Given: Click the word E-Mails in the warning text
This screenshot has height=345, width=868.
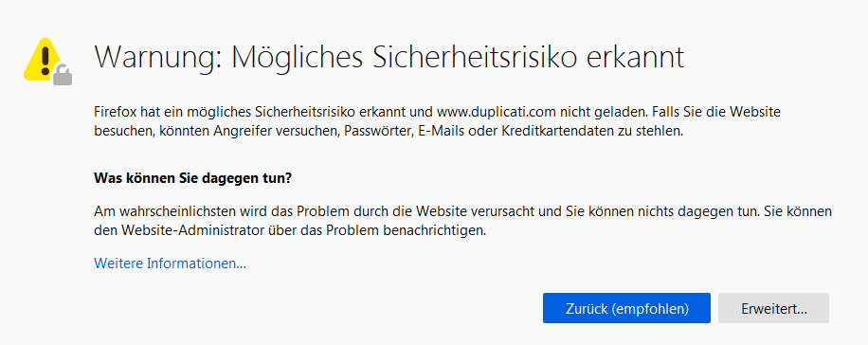Looking at the screenshot, I should click(435, 132).
